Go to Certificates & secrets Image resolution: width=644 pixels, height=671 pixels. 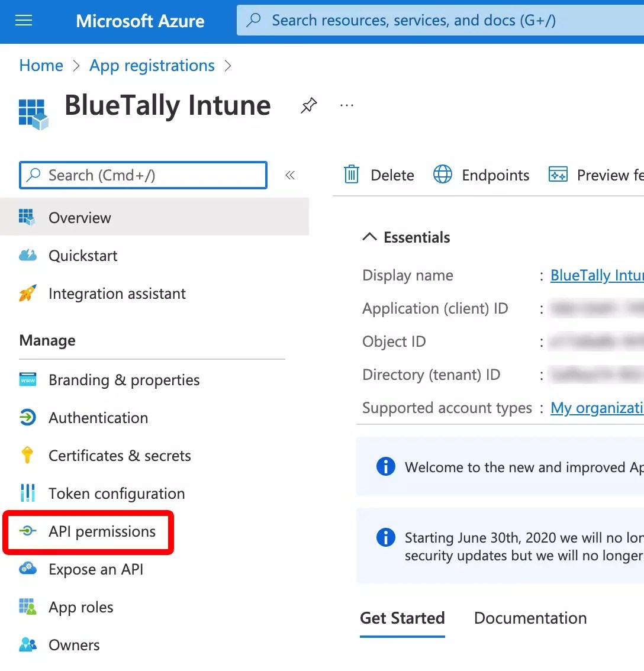pos(119,456)
